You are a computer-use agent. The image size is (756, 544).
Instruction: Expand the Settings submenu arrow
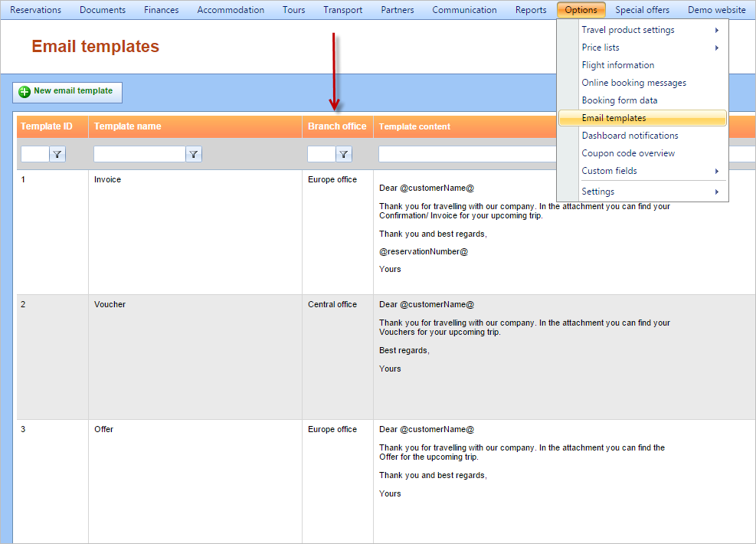[717, 192]
